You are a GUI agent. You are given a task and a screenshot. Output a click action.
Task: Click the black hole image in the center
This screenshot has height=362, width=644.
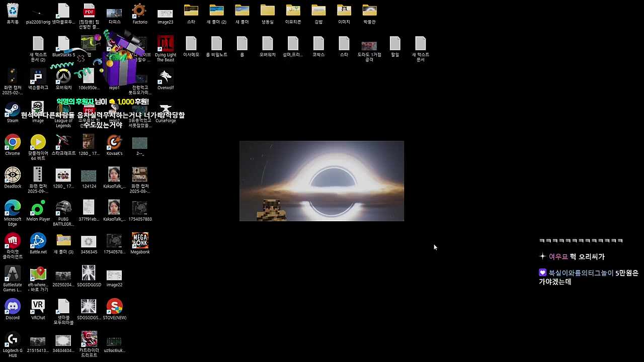point(321,180)
